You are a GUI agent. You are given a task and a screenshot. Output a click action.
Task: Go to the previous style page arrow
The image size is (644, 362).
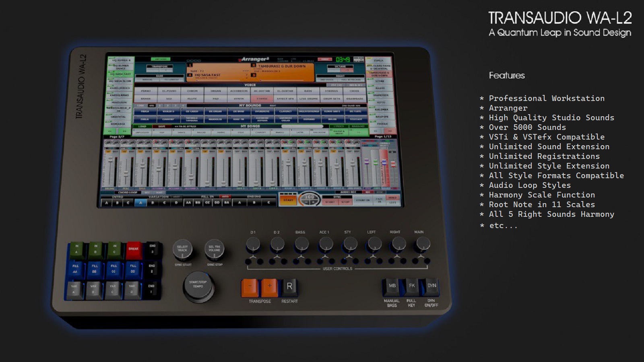(109, 131)
